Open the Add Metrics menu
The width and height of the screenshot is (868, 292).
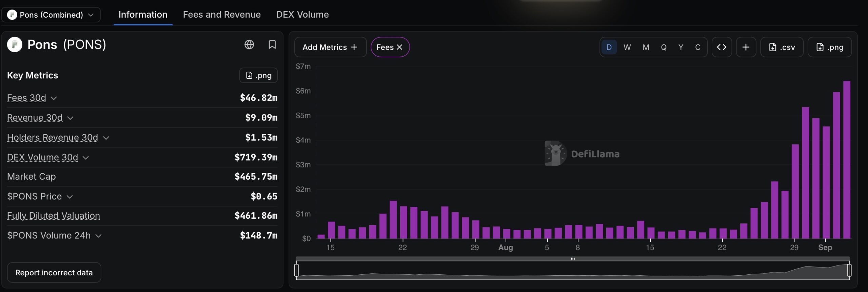click(330, 47)
